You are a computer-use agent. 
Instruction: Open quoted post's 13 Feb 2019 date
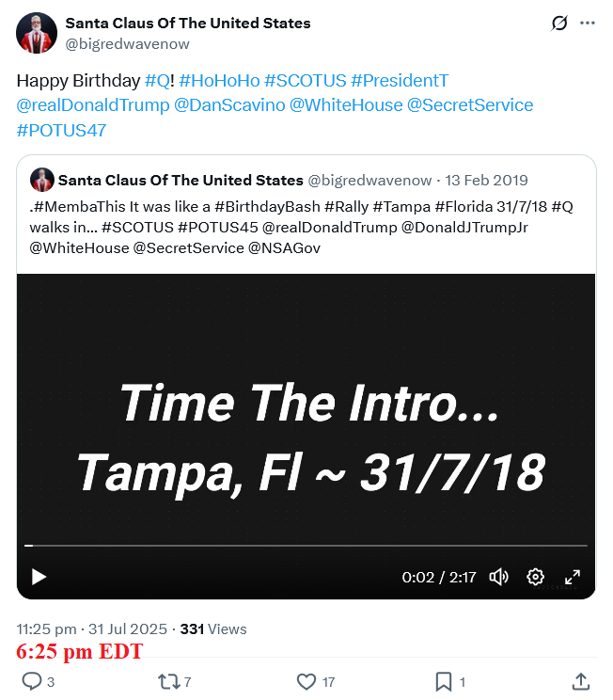486,180
